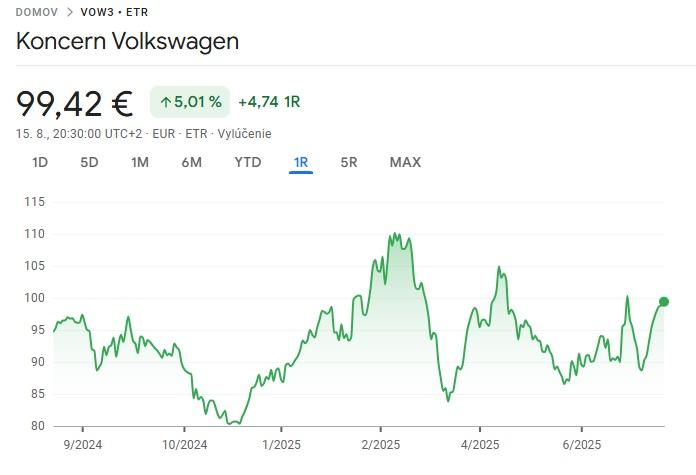Viewport: 696px width, 475px height.
Task: Switch to the 1D time range
Action: pyautogui.click(x=40, y=162)
